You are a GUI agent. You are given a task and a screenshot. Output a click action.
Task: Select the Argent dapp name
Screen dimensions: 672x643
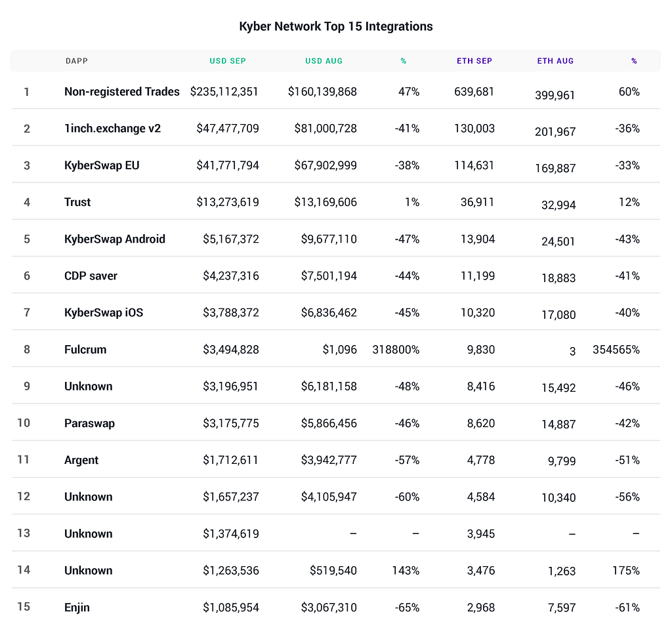pyautogui.click(x=81, y=460)
